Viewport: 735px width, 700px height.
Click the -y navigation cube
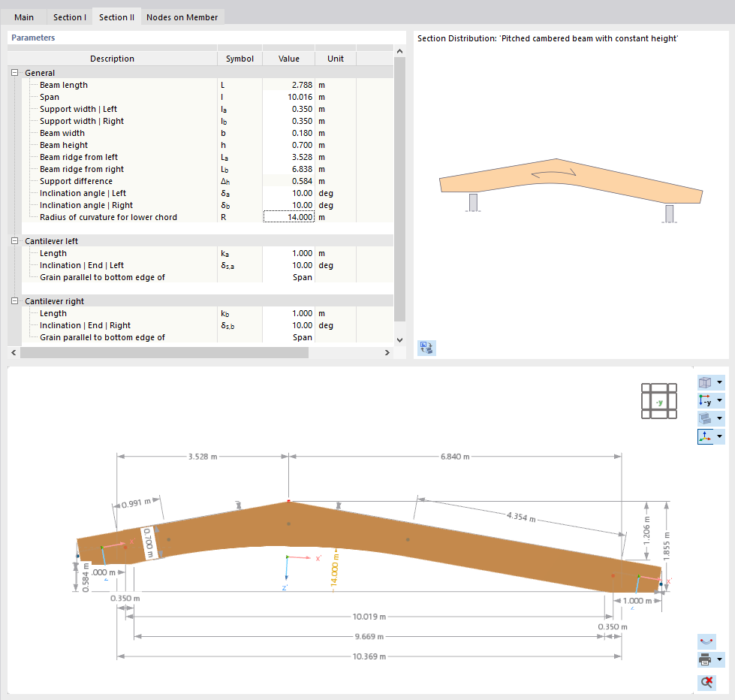click(659, 401)
